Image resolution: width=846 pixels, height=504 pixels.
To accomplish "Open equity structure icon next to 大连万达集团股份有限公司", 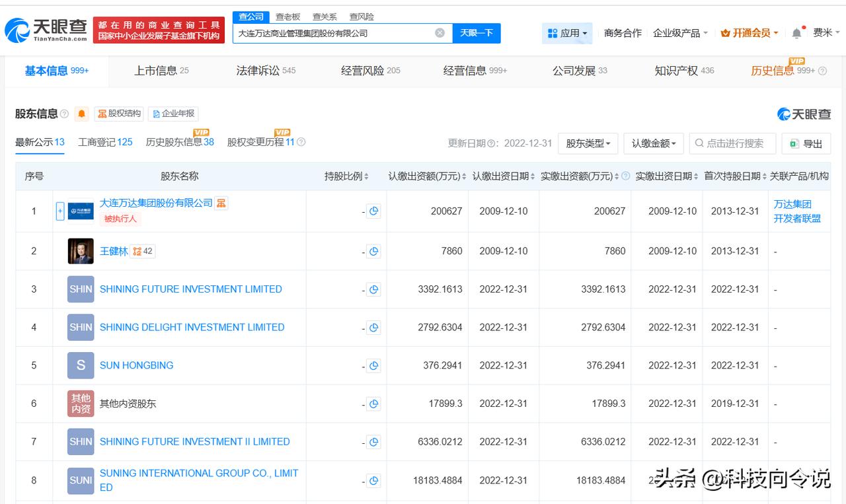I will point(221,203).
